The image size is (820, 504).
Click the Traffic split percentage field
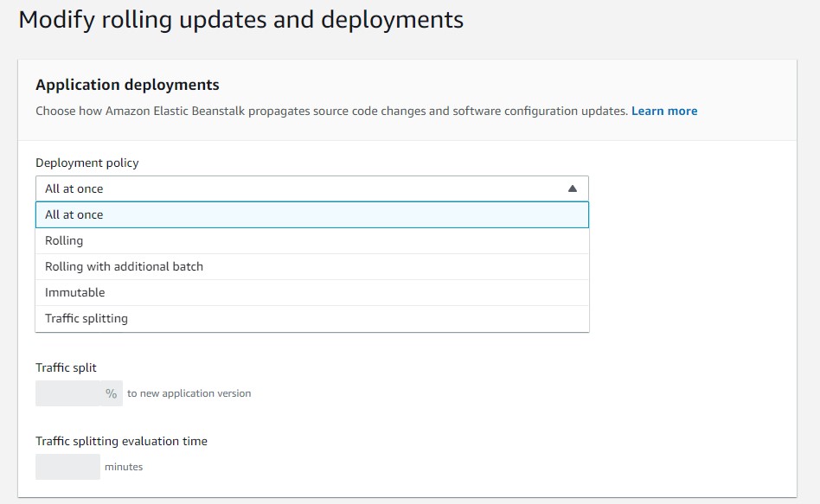(x=68, y=393)
